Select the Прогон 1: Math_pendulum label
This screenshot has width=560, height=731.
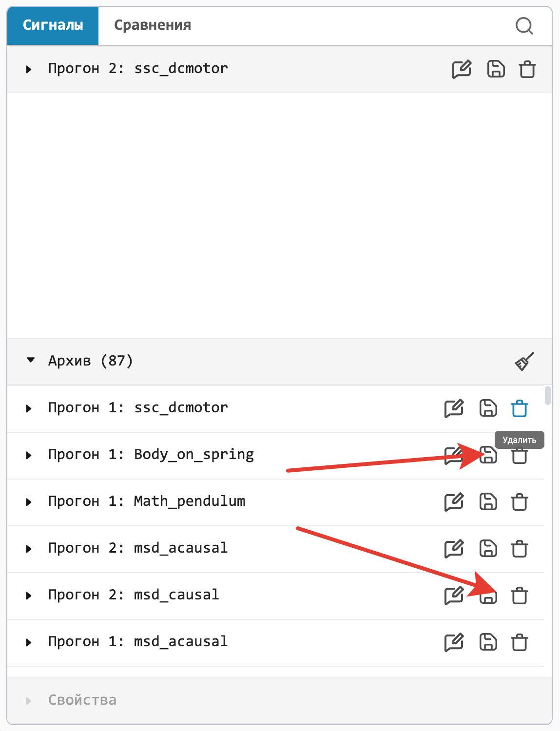147,501
